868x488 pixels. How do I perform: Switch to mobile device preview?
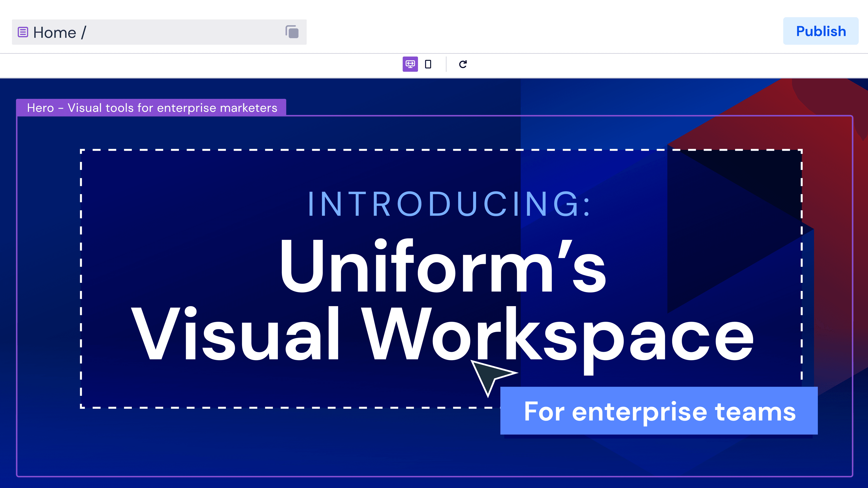(x=428, y=64)
